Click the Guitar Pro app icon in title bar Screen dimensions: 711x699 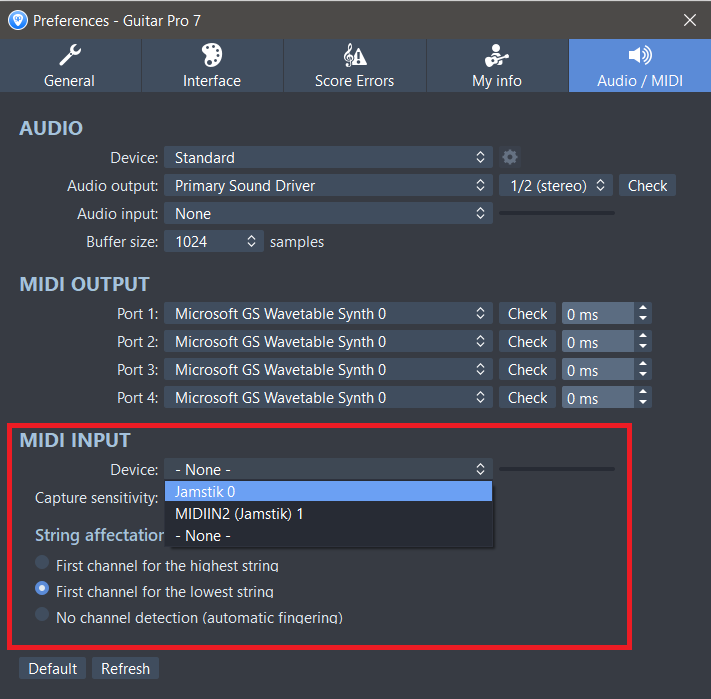[18, 19]
